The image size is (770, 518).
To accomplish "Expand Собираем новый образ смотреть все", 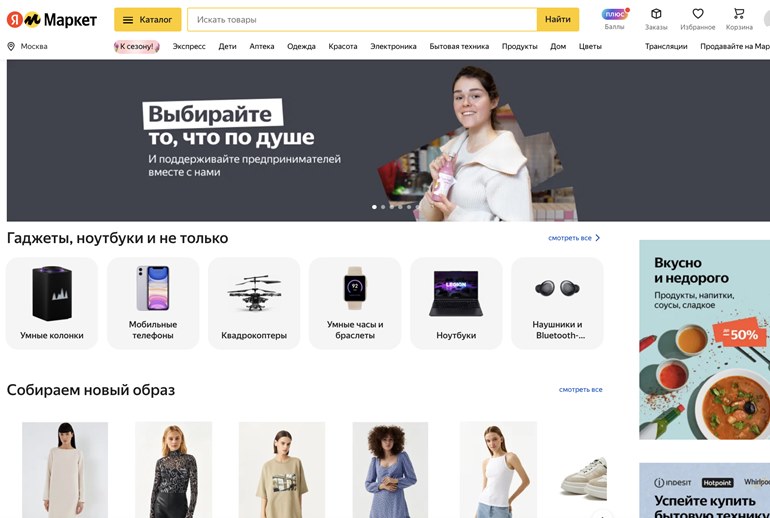I will tap(580, 389).
